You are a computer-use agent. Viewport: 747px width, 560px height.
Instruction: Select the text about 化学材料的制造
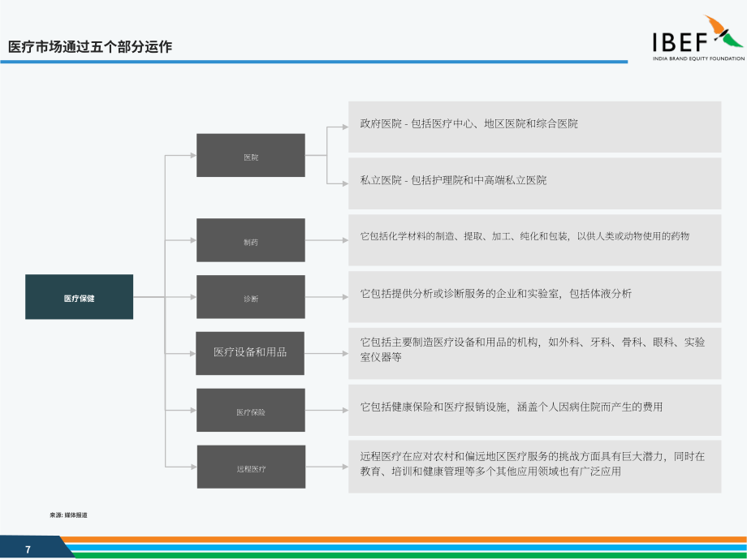pyautogui.click(x=525, y=236)
